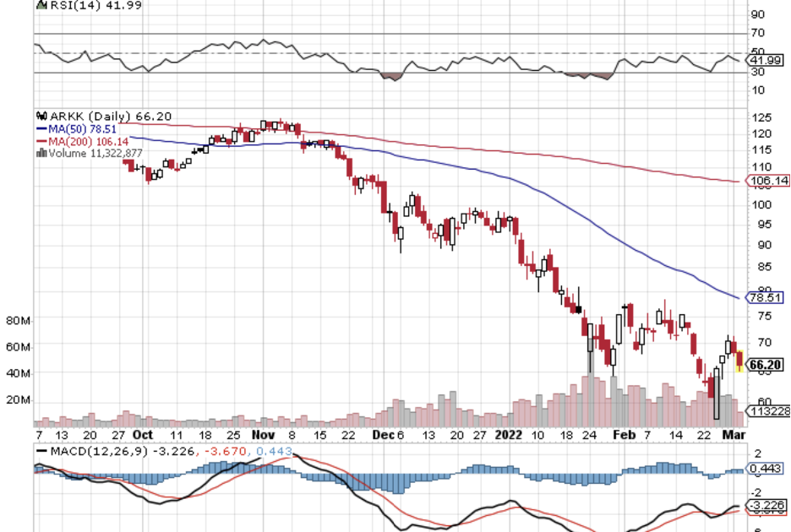Click the MACD black line legend icon
Image resolution: width=791 pixels, height=532 pixels.
click(x=41, y=452)
